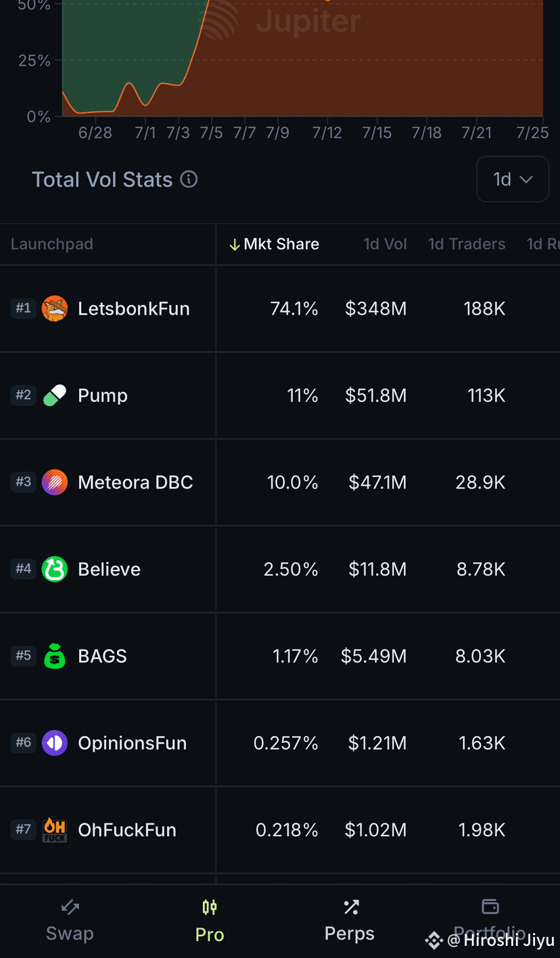This screenshot has height=958, width=560.
Task: Sort by Mkt Share column header
Action: pyautogui.click(x=274, y=244)
